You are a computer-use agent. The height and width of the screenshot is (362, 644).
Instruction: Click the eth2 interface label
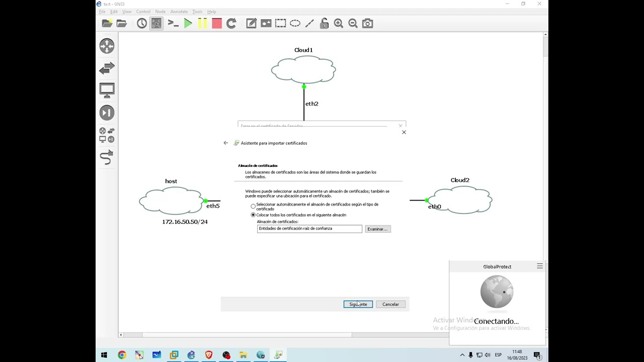click(312, 104)
